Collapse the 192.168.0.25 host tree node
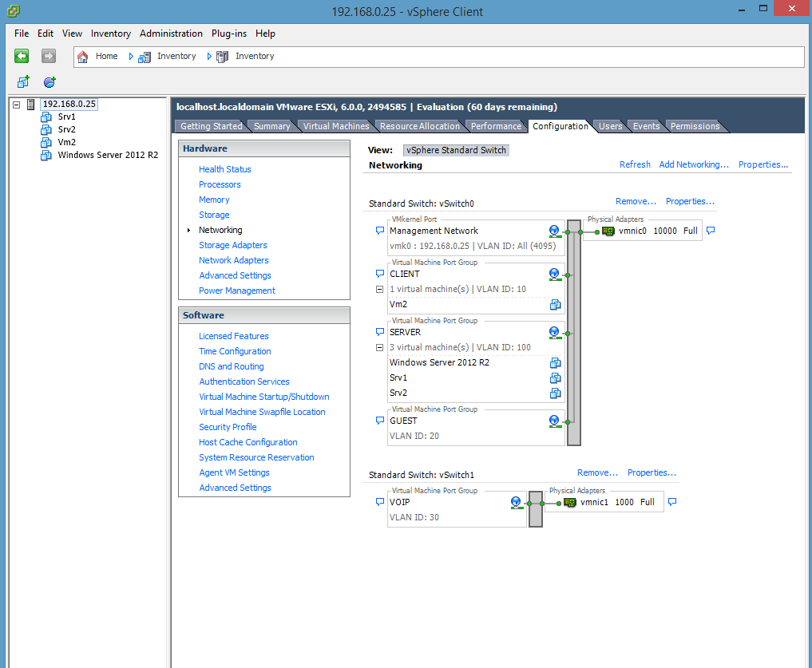The height and width of the screenshot is (668, 812). [x=17, y=105]
